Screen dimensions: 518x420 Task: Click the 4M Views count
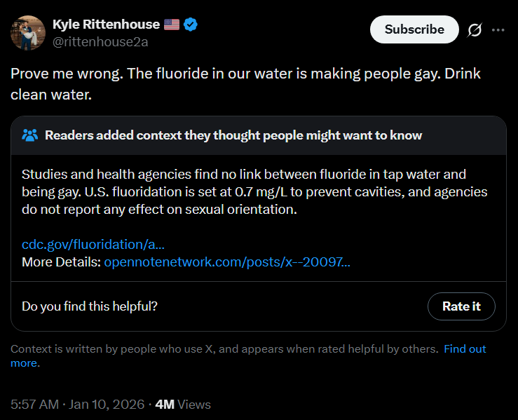183,405
